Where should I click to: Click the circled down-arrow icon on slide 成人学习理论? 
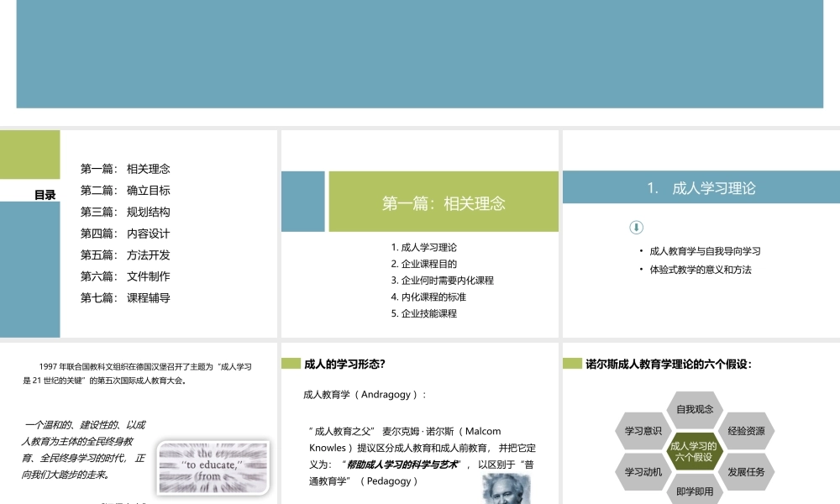pos(637,226)
